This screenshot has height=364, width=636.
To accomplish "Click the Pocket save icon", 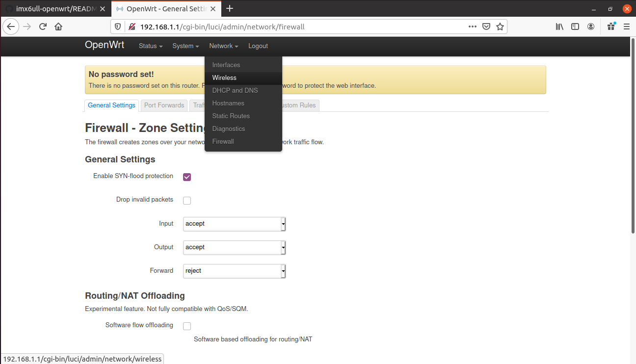I will coord(486,26).
